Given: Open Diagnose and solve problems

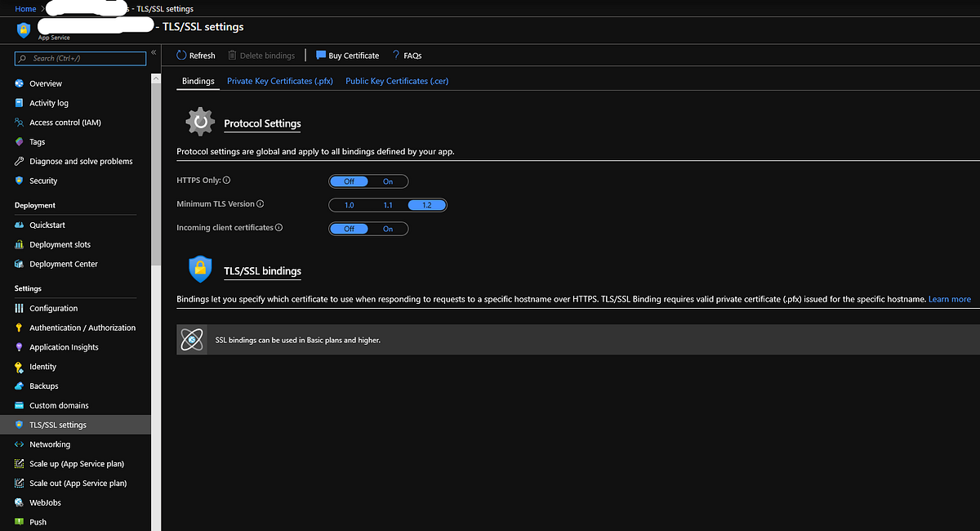Looking at the screenshot, I should click(x=81, y=161).
